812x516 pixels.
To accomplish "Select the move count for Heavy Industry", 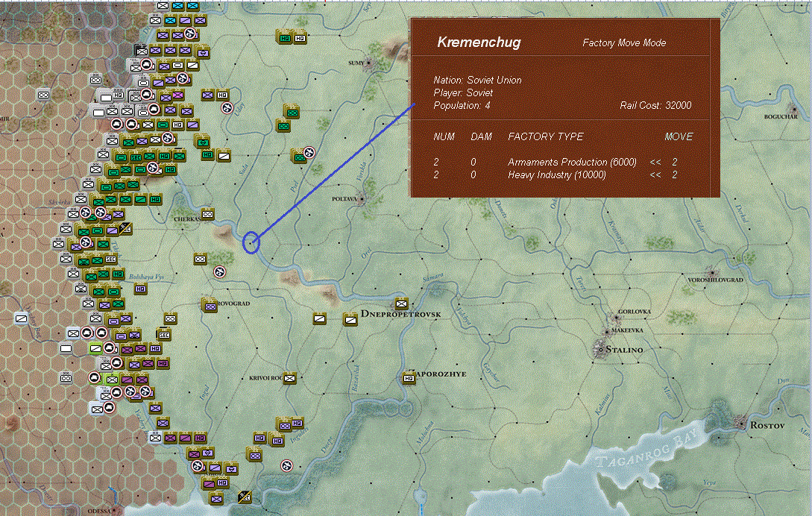I will [675, 175].
